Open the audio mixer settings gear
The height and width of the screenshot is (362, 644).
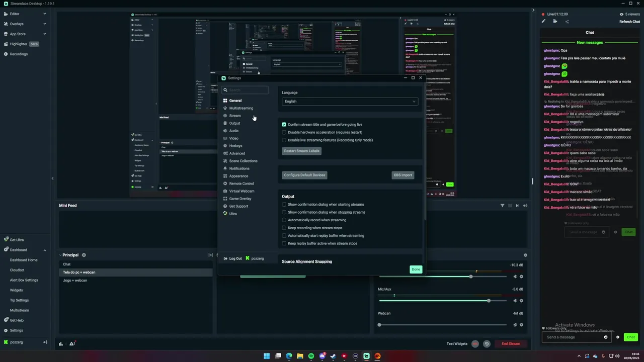(x=526, y=255)
